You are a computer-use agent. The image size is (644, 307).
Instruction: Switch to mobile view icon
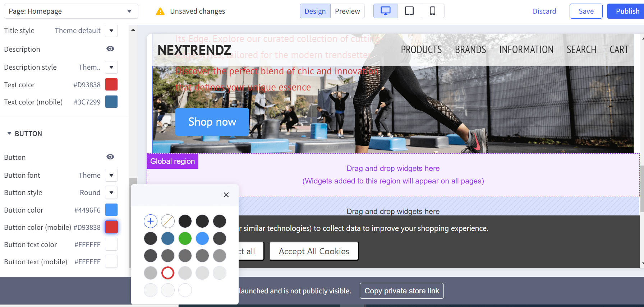[432, 11]
